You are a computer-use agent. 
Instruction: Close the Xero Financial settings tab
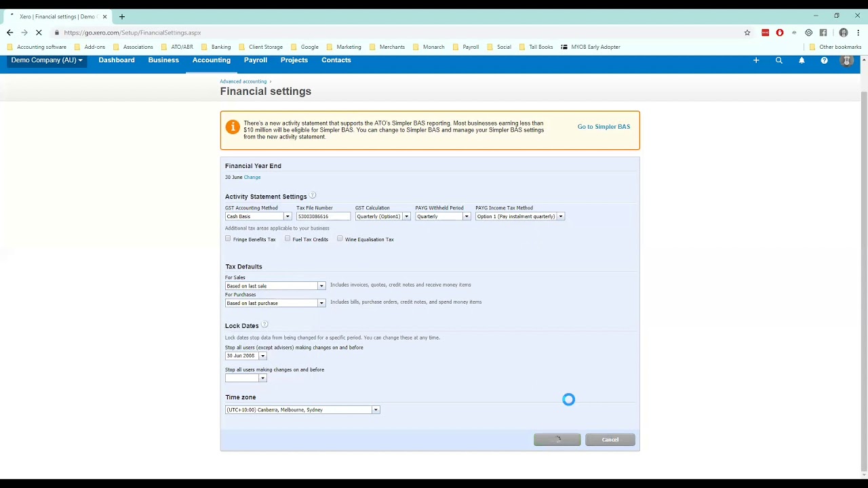104,16
